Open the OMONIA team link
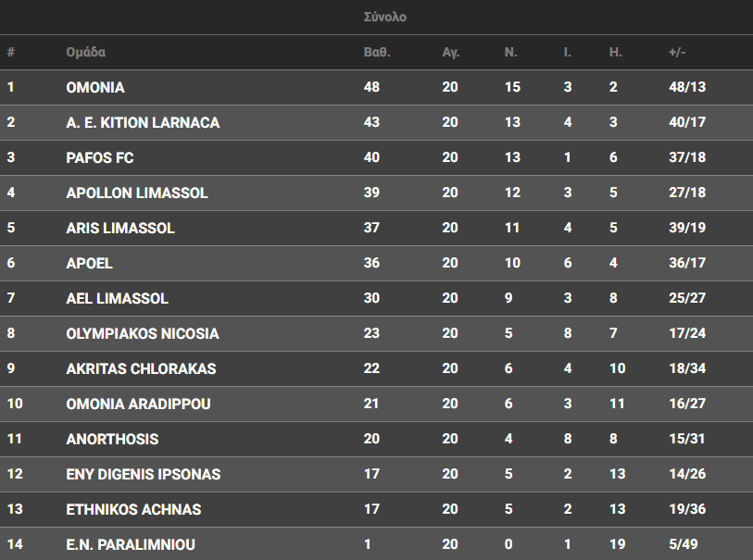The width and height of the screenshot is (753, 560). [95, 87]
